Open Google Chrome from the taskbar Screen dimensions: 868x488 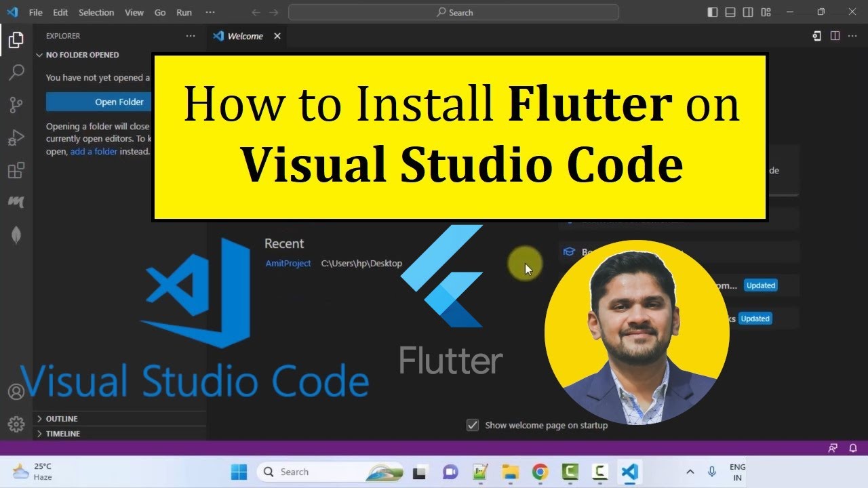coord(540,472)
